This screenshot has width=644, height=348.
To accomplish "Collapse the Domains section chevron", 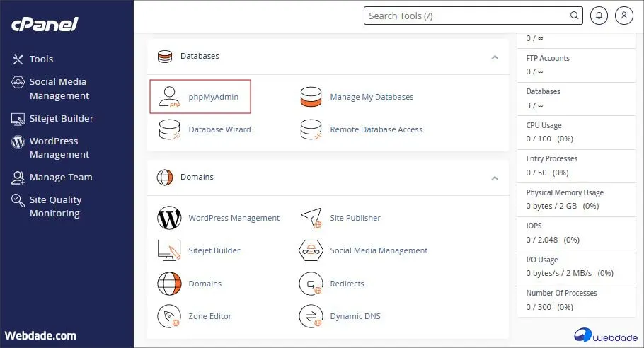I will (x=495, y=178).
